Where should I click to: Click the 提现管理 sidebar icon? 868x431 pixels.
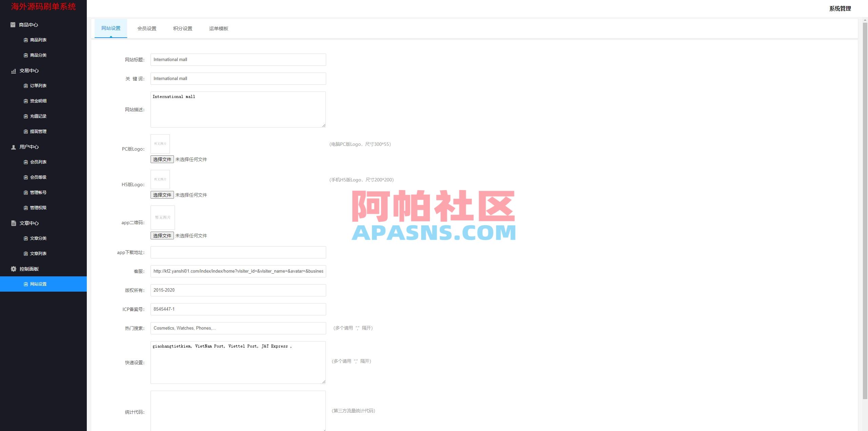[x=25, y=131]
